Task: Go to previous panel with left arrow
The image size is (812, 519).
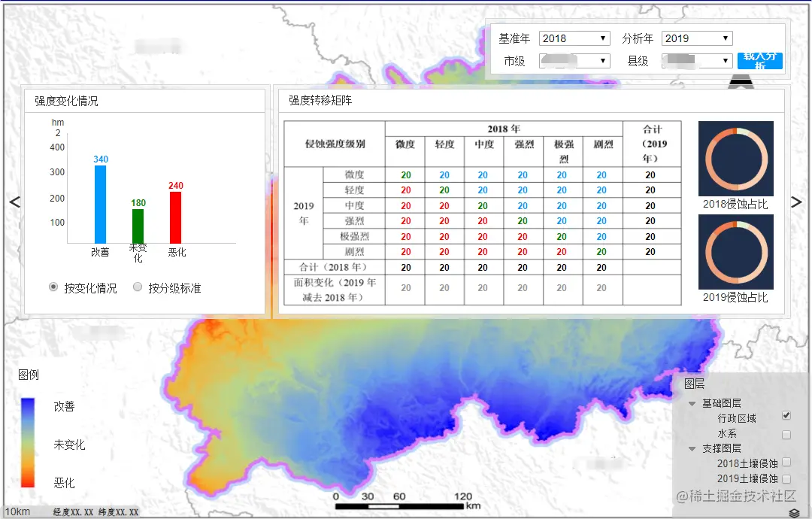Action: [x=14, y=202]
